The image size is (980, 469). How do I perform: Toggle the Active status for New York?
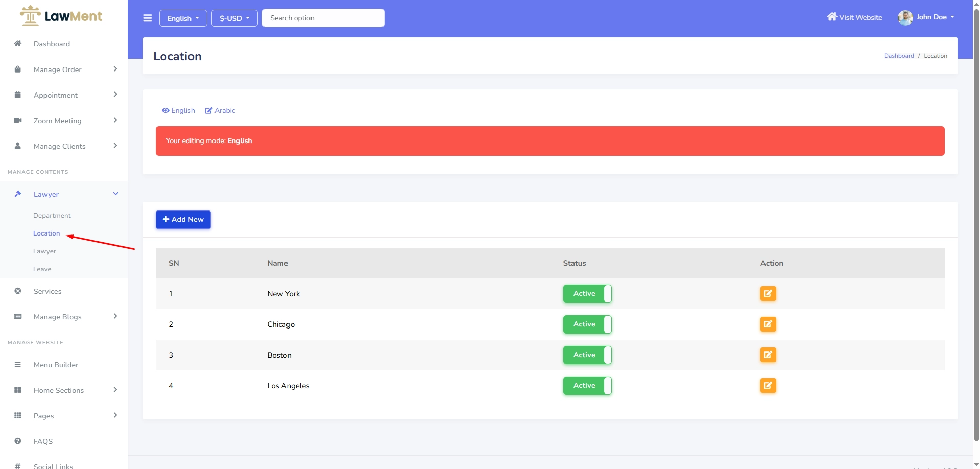pos(587,294)
